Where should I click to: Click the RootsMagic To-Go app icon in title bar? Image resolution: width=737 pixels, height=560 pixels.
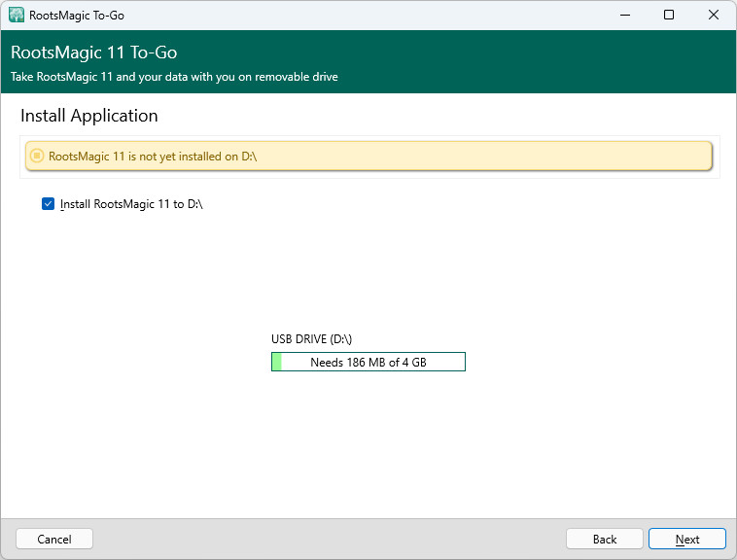[17, 15]
